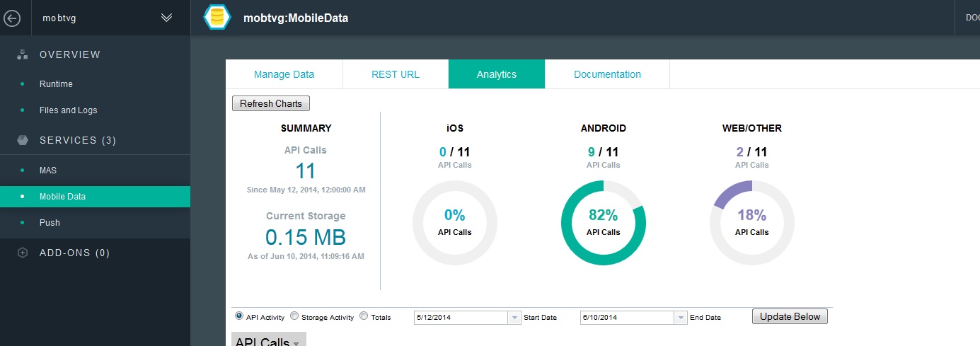980x346 pixels.
Task: Click the Android 82% donut chart
Action: click(604, 223)
